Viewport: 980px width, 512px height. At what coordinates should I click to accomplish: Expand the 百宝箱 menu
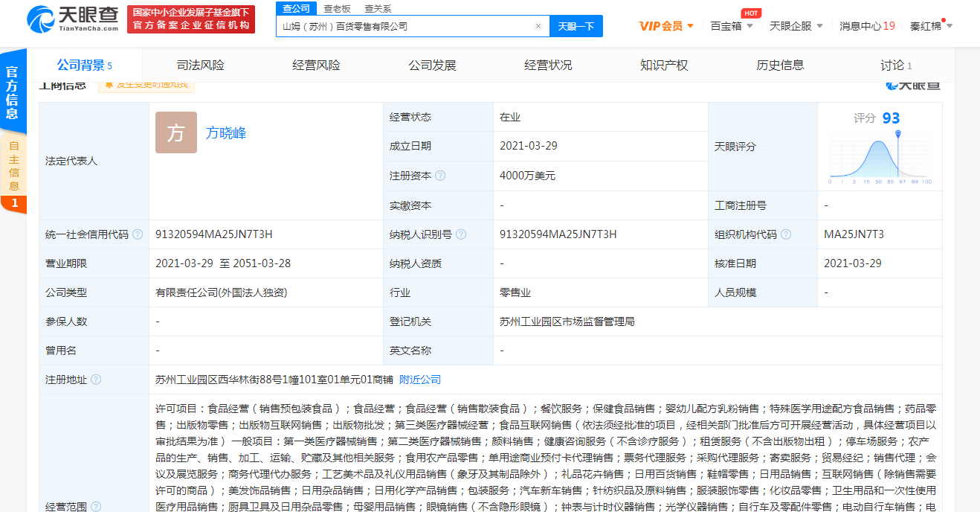[732, 26]
